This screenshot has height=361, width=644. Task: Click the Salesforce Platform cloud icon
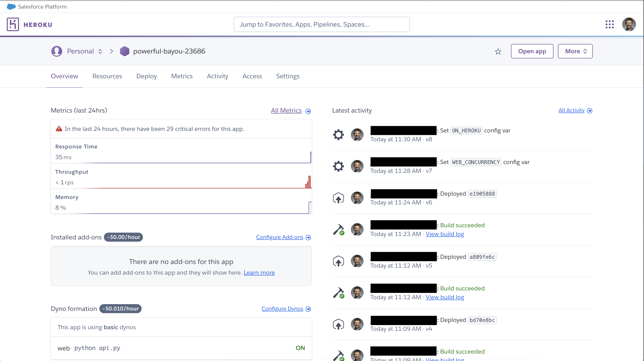click(x=11, y=7)
